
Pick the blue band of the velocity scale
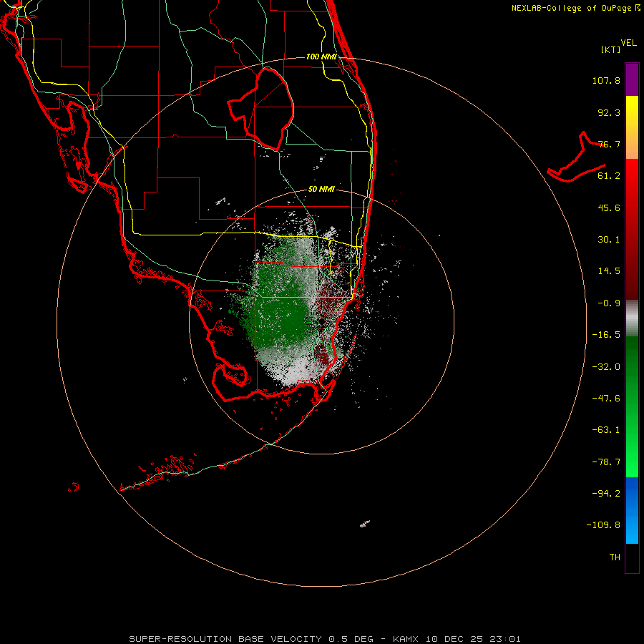click(632, 510)
